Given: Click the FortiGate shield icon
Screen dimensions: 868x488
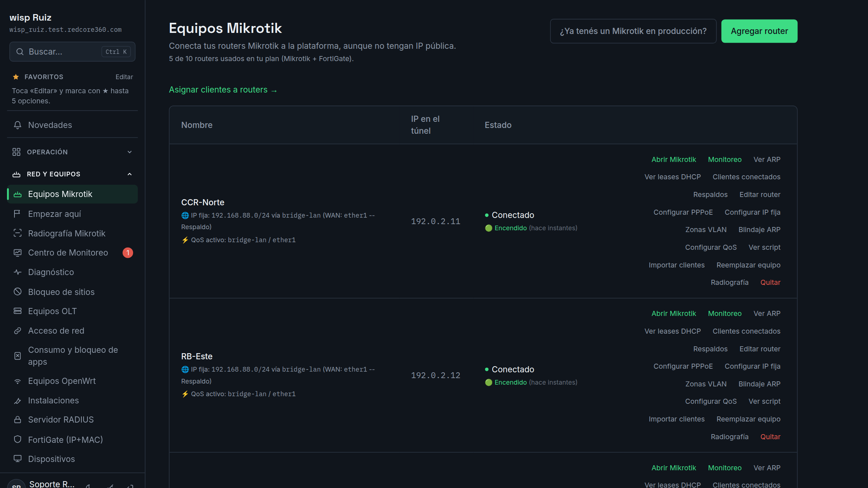Looking at the screenshot, I should (x=17, y=440).
